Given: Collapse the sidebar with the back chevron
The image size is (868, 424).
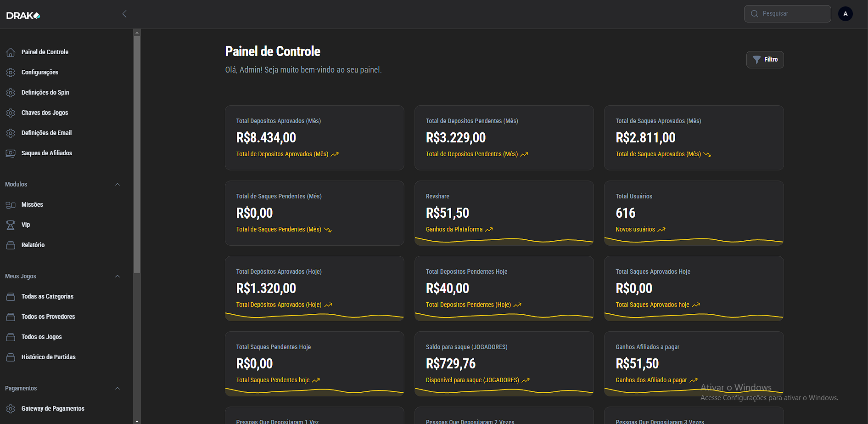Looking at the screenshot, I should point(124,14).
